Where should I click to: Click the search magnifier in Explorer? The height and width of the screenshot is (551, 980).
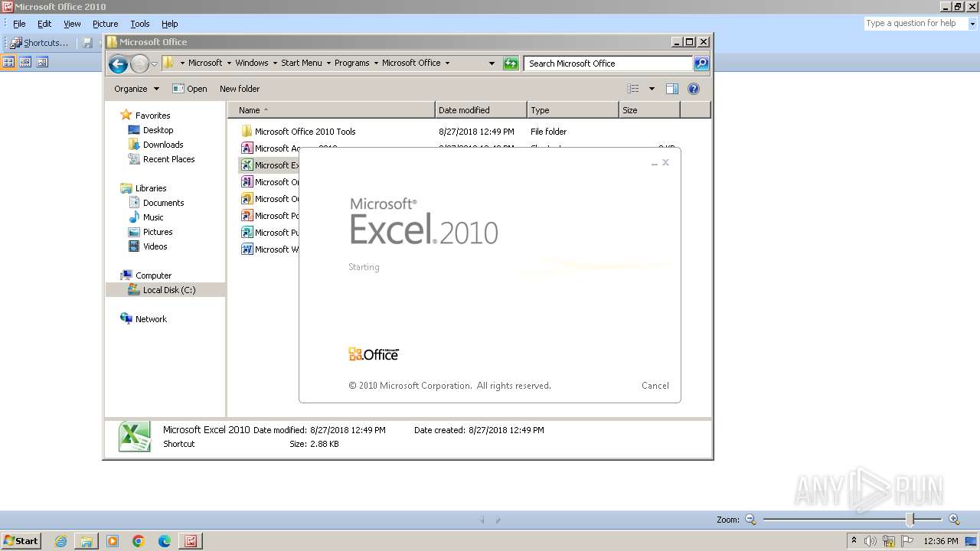click(x=701, y=64)
